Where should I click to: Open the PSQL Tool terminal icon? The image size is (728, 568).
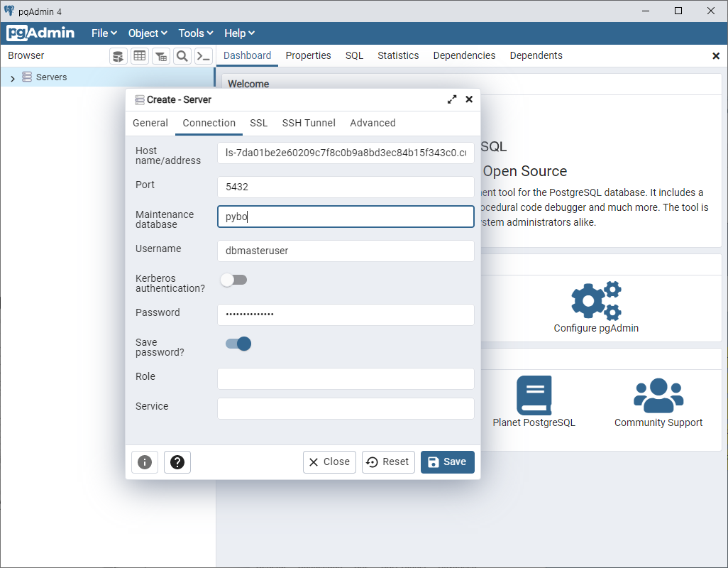[204, 56]
